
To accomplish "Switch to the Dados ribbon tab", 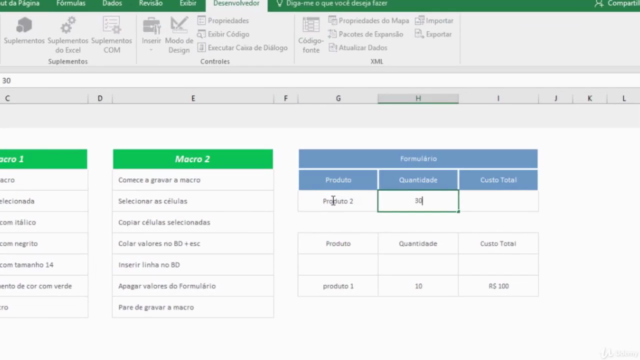I will (112, 4).
